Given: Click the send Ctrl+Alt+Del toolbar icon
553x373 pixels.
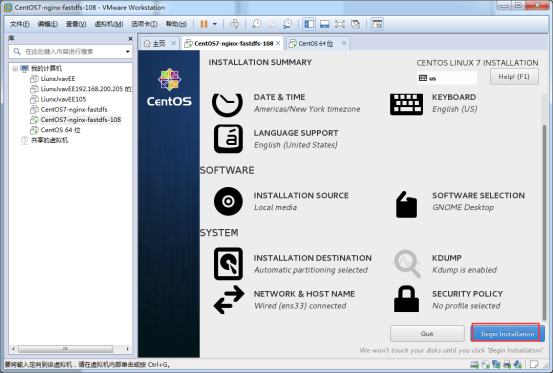Looking at the screenshot, I should pyautogui.click(x=234, y=24).
